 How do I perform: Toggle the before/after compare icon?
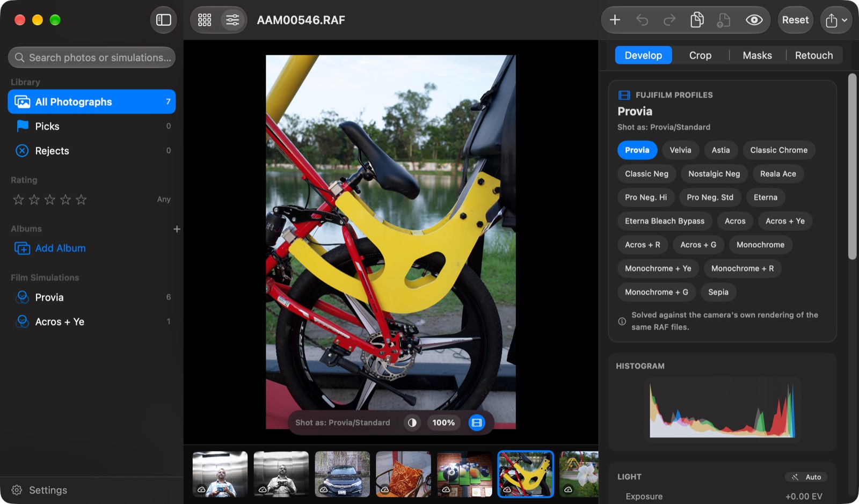point(412,422)
